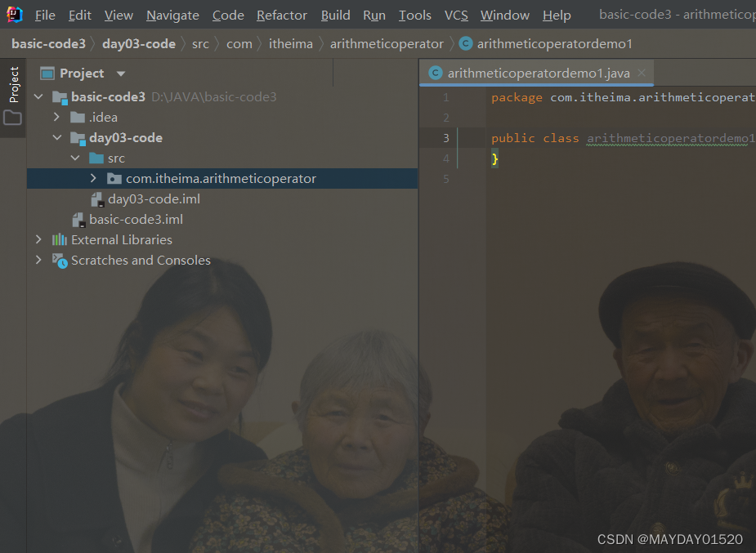Viewport: 756px width, 553px height.
Task: Click line number 1 in gutter
Action: coord(446,97)
